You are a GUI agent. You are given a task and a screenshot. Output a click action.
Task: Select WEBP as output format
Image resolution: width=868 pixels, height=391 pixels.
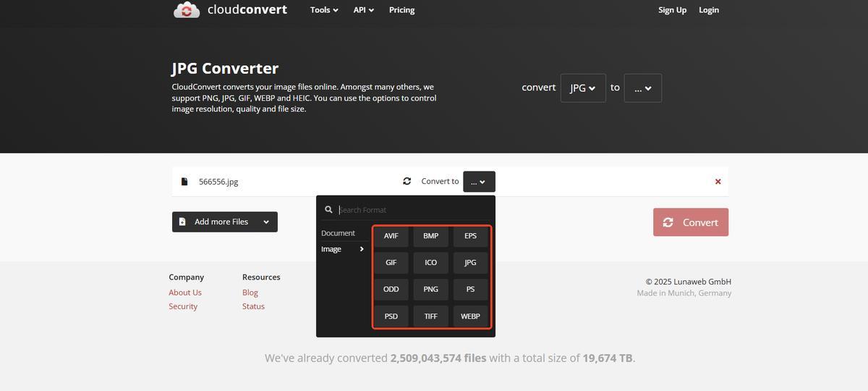click(x=470, y=316)
